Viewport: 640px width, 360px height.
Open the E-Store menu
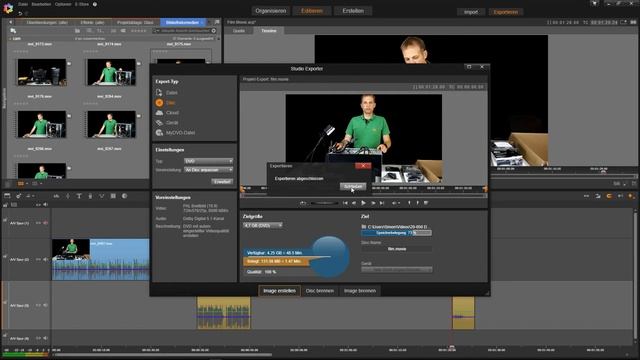click(x=82, y=4)
